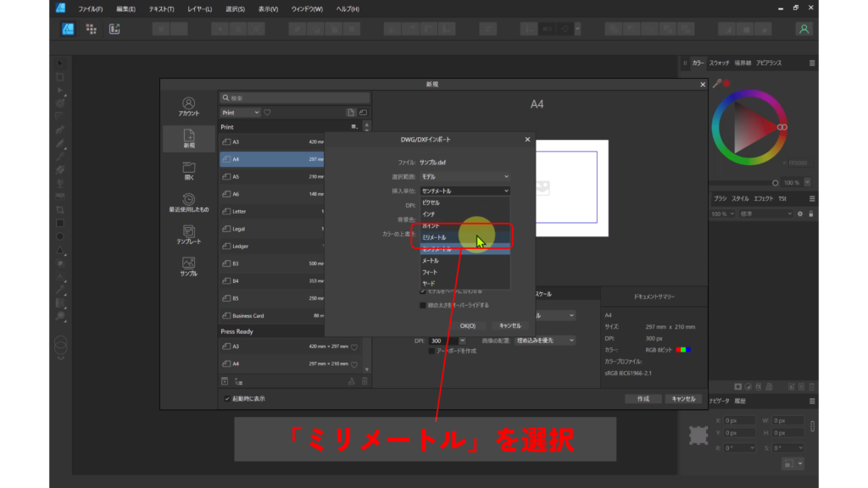868x488 pixels.
Task: Choose inch from unit list
Action: (x=465, y=214)
